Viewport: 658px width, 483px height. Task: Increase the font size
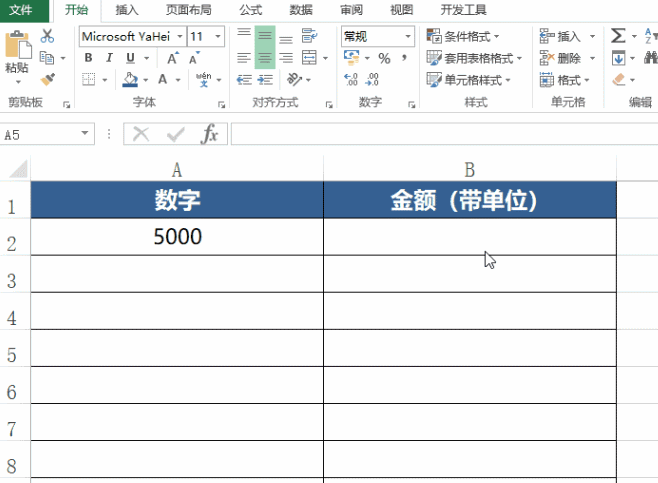pos(173,58)
